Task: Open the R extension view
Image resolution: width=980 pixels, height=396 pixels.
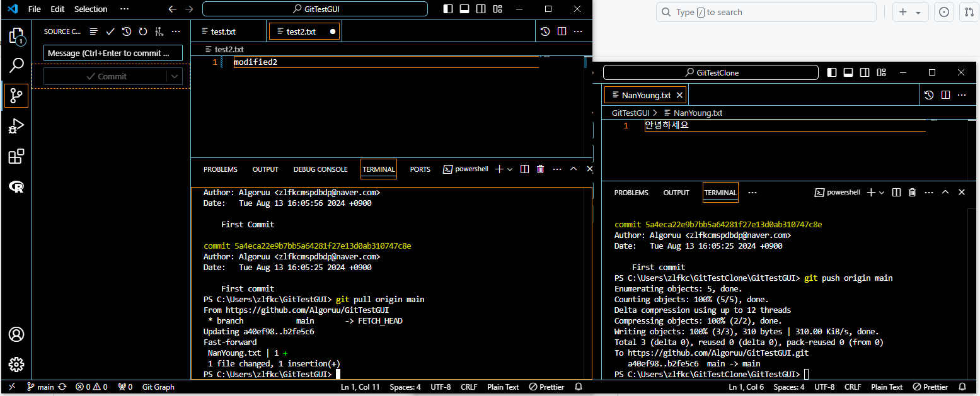Action: 16,186
